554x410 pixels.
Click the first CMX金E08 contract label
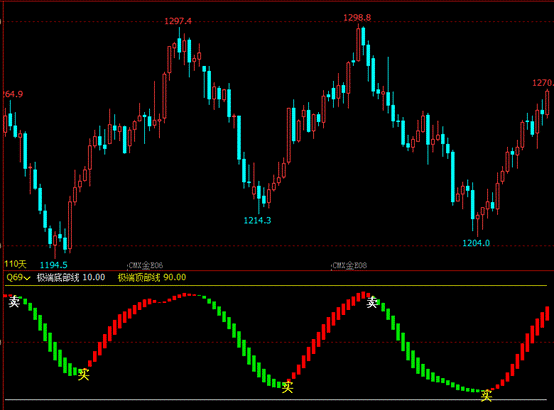(x=146, y=265)
